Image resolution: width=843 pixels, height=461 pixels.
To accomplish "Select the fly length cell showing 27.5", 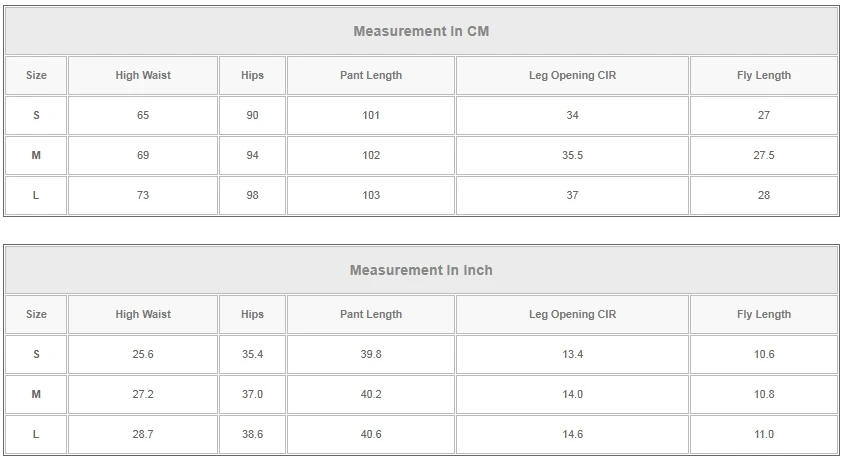I will (764, 156).
